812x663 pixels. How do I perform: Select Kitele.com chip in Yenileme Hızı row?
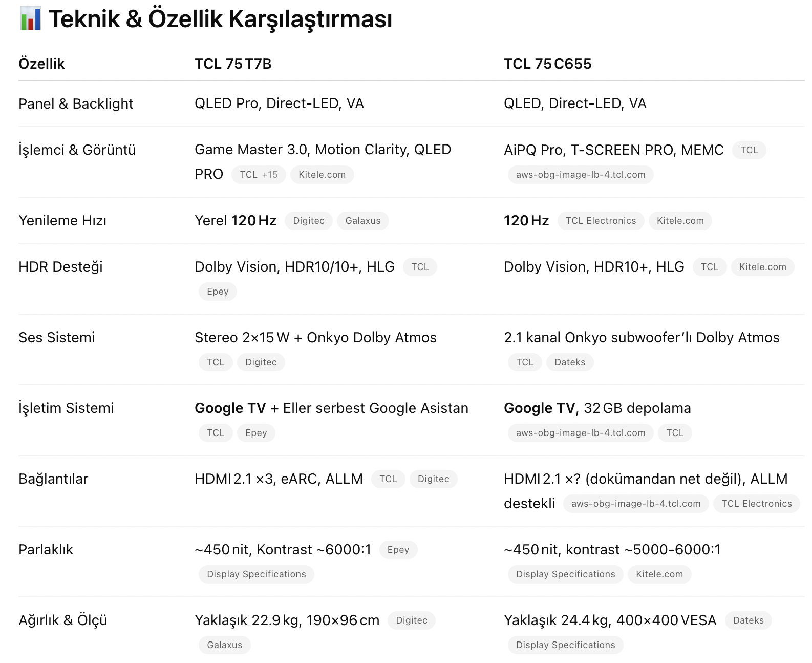point(680,221)
